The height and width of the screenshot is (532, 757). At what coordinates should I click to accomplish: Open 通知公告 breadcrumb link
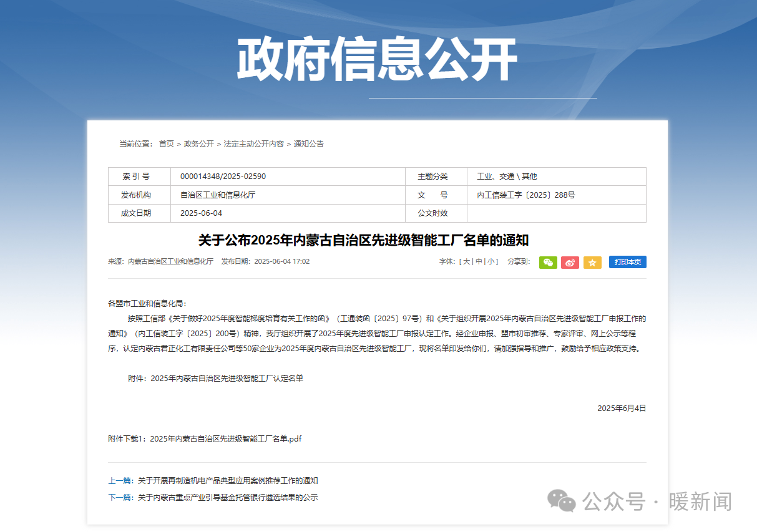coord(309,143)
